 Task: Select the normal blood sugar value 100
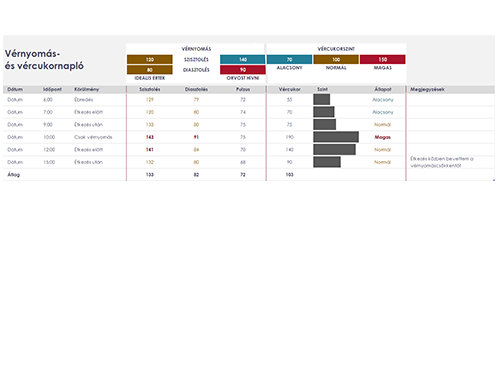coord(336,59)
